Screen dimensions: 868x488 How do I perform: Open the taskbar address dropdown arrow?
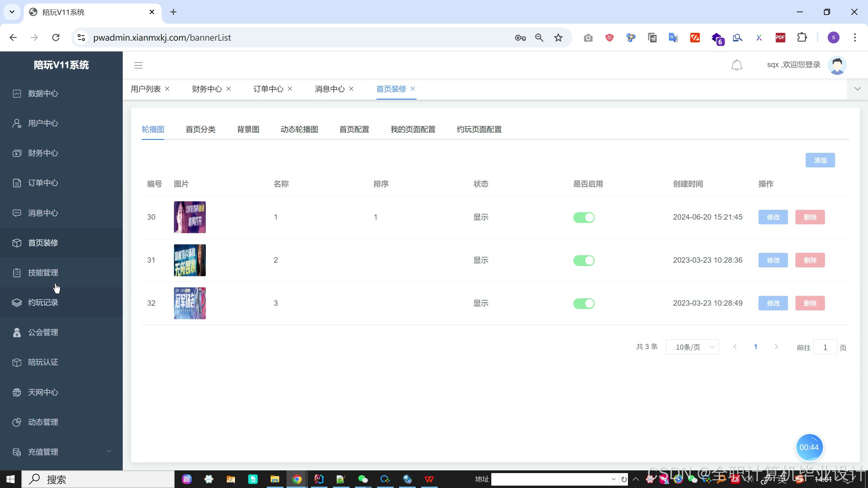613,479
